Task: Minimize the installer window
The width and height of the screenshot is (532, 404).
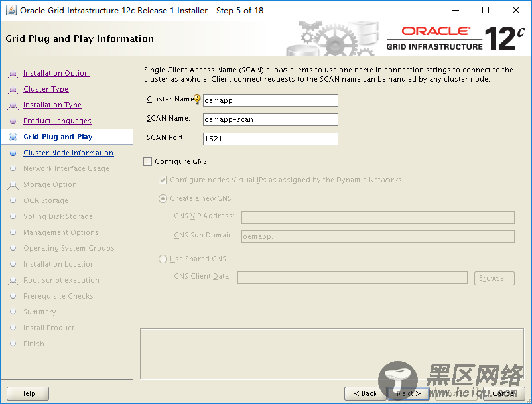Action: click(456, 10)
